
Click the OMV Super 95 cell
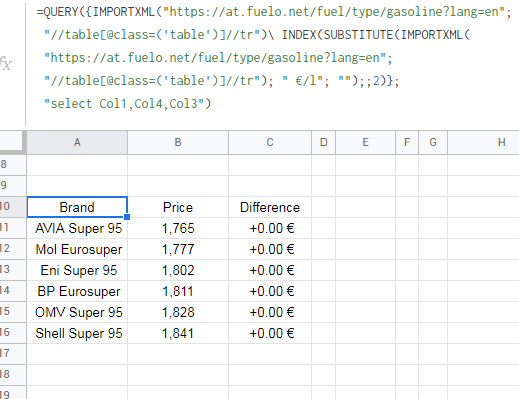coord(77,312)
